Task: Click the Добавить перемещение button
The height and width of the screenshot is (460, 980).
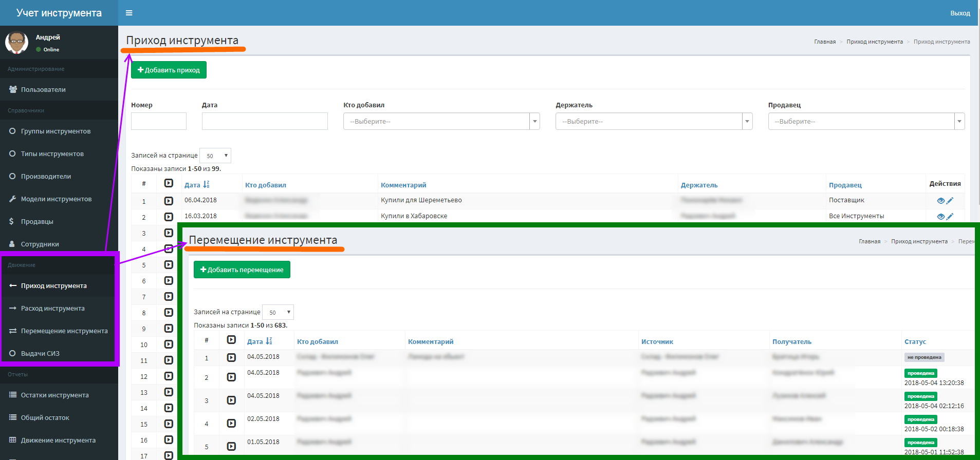Action: [x=242, y=270]
